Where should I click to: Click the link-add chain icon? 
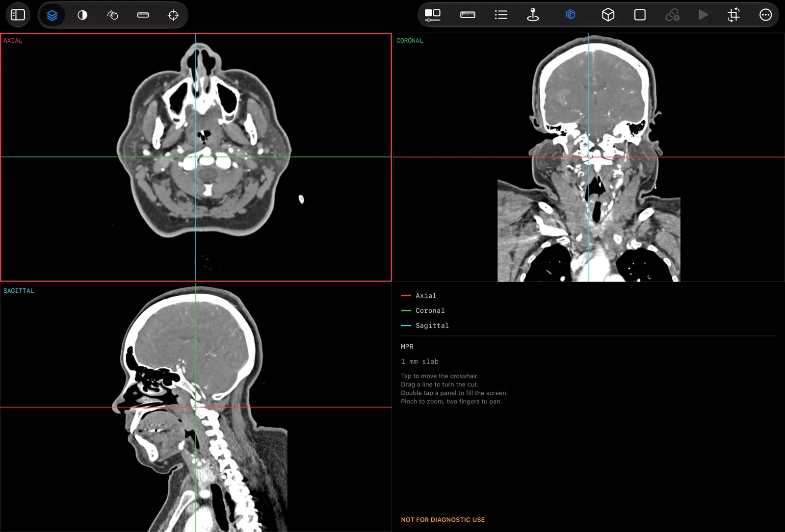672,15
